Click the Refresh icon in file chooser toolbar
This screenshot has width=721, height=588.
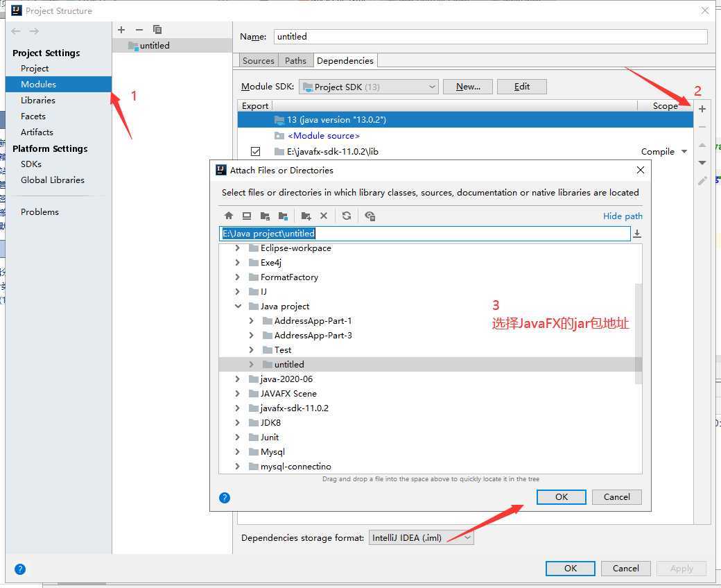(347, 216)
